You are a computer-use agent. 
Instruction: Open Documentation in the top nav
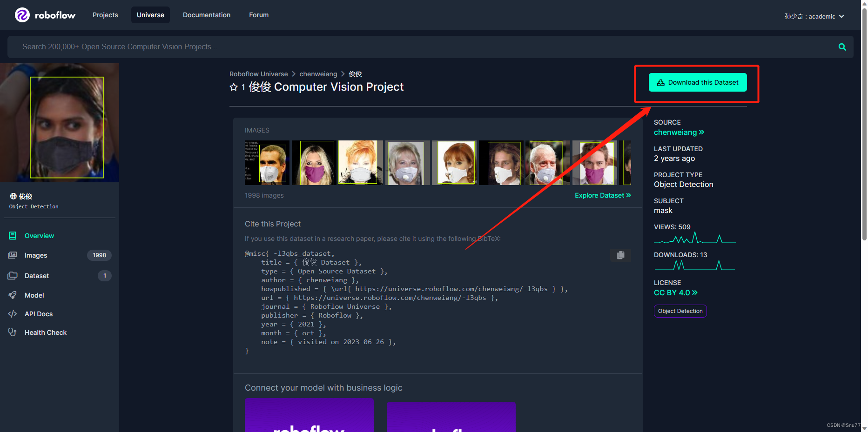coord(207,15)
